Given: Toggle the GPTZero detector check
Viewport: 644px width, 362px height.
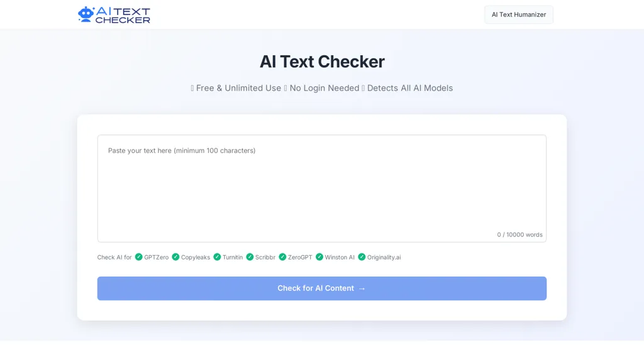Looking at the screenshot, I should pos(138,257).
